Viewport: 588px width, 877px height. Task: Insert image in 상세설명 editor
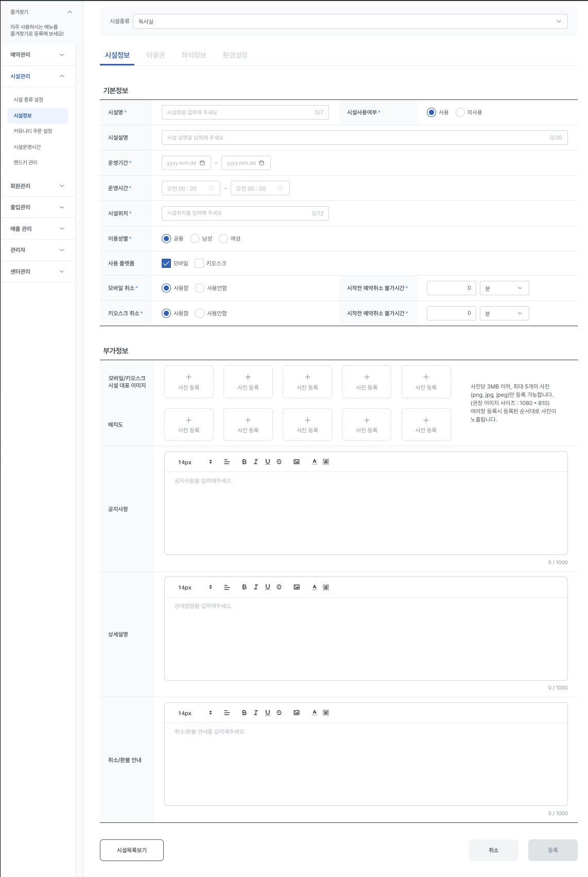tap(297, 587)
